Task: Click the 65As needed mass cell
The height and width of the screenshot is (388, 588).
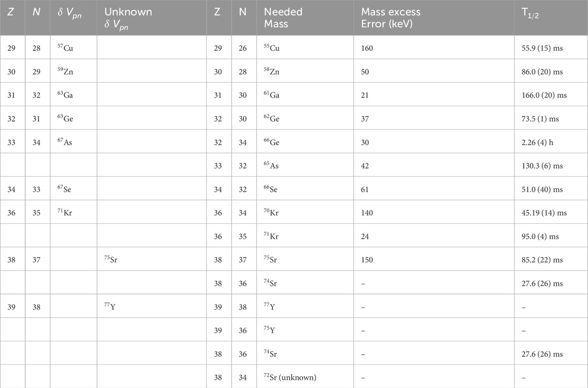Action: pos(272,166)
